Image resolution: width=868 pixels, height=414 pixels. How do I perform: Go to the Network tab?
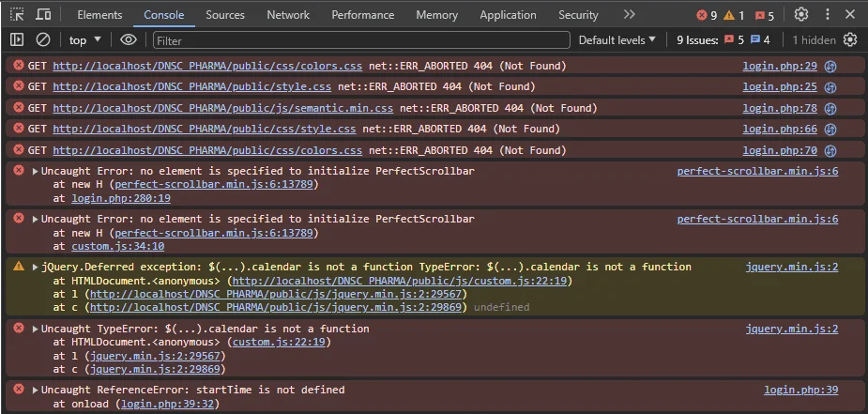click(x=288, y=15)
